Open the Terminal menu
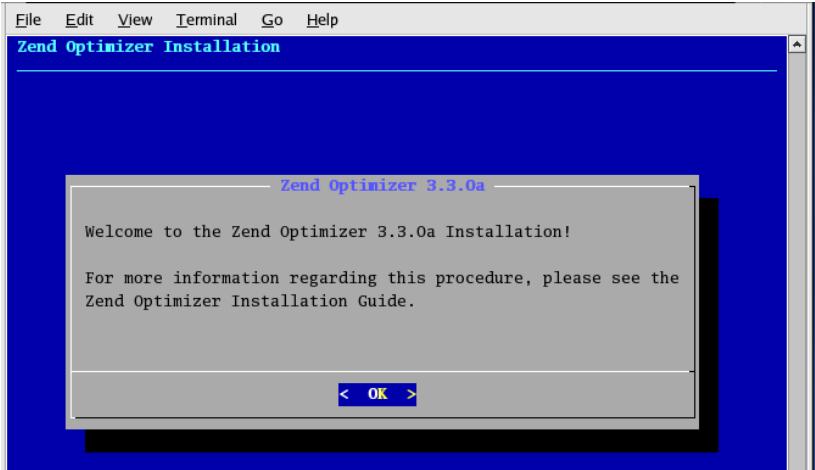Viewport: 815px width, 470px height. click(206, 20)
